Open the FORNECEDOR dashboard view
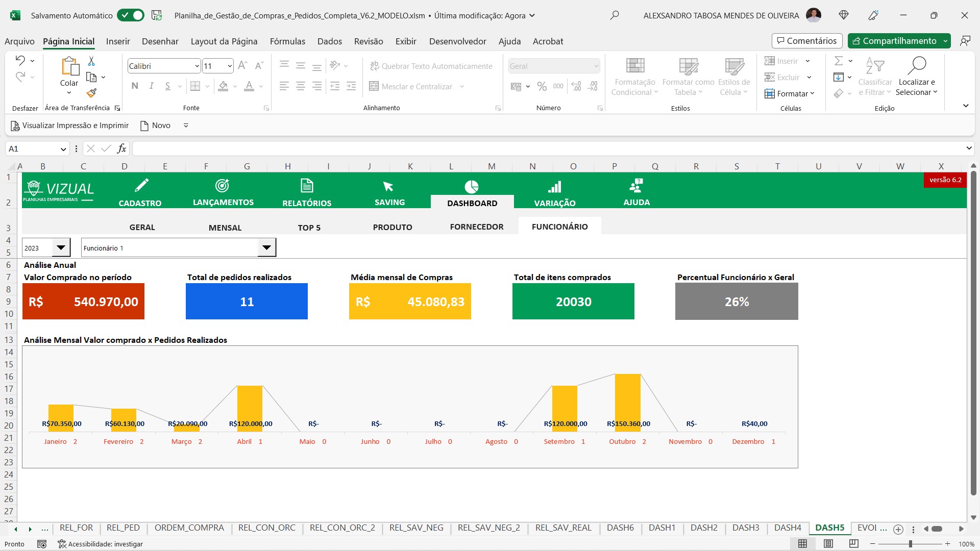Viewport: 980px width, 551px height. [476, 227]
